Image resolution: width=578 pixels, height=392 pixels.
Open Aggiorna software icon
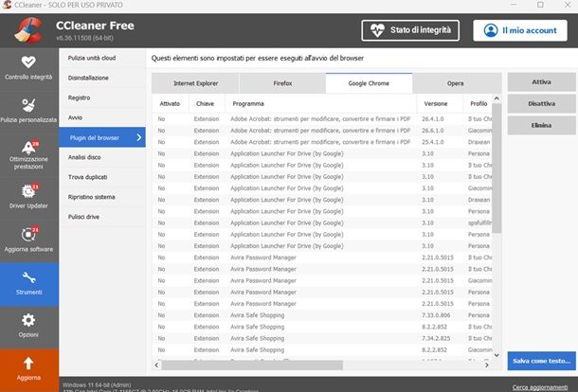[28, 234]
